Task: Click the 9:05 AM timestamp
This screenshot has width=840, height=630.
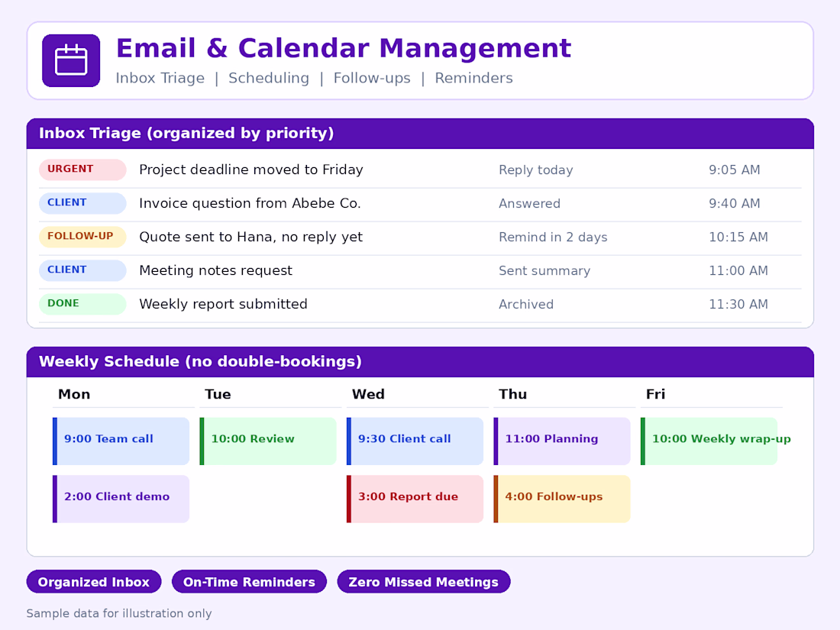Action: click(x=735, y=170)
